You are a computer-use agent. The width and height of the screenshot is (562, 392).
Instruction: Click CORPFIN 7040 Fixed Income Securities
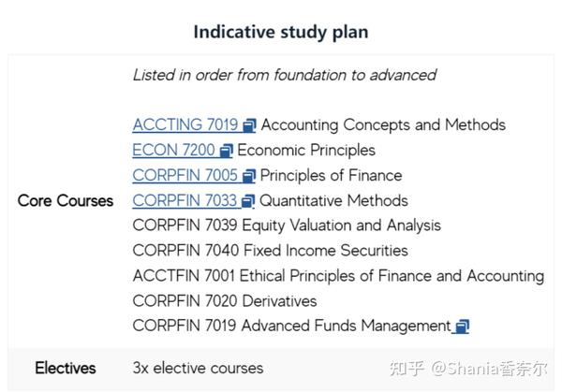point(271,251)
